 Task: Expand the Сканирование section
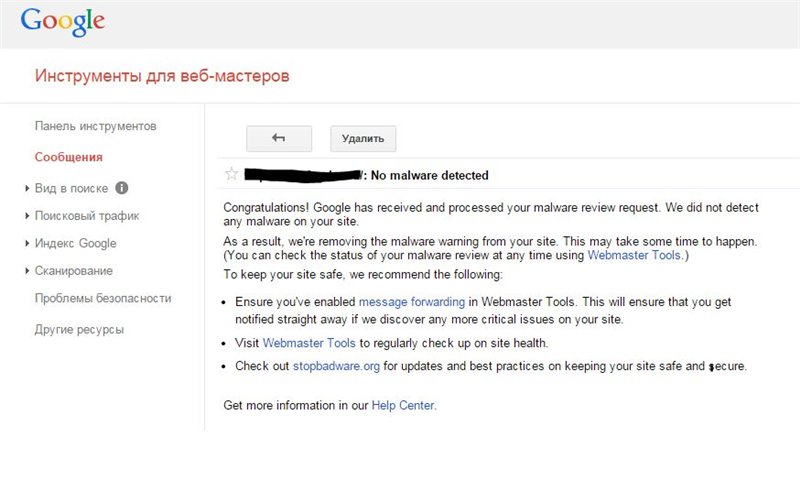(x=27, y=271)
